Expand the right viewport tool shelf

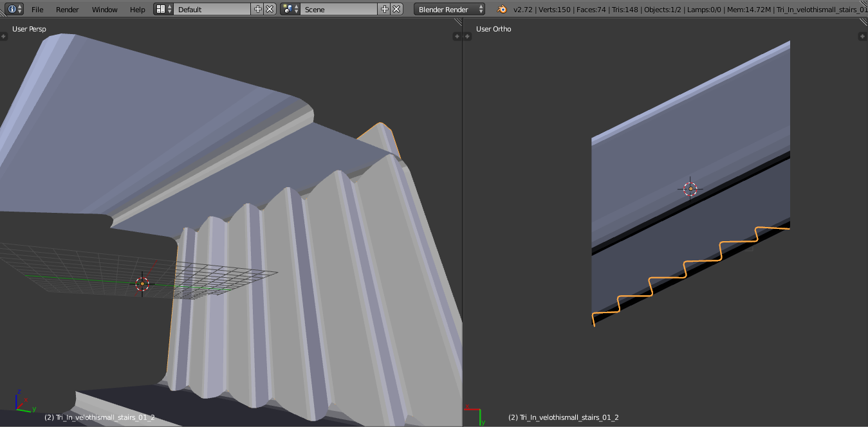467,37
